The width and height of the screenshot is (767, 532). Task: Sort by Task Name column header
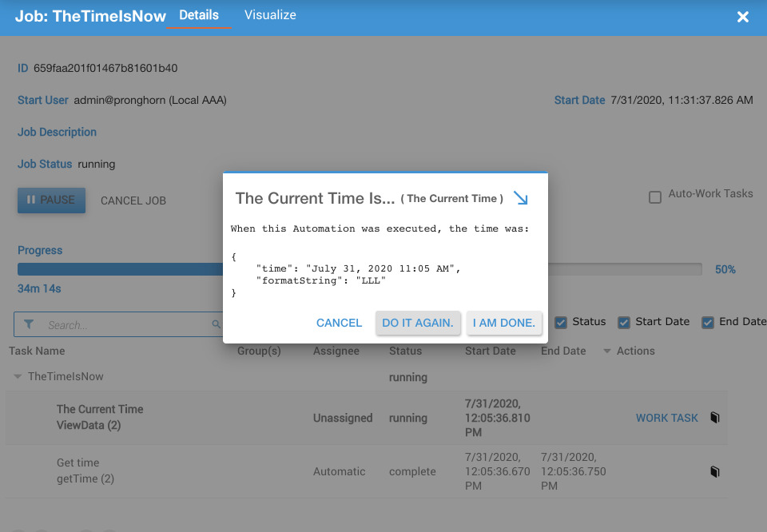(x=37, y=351)
